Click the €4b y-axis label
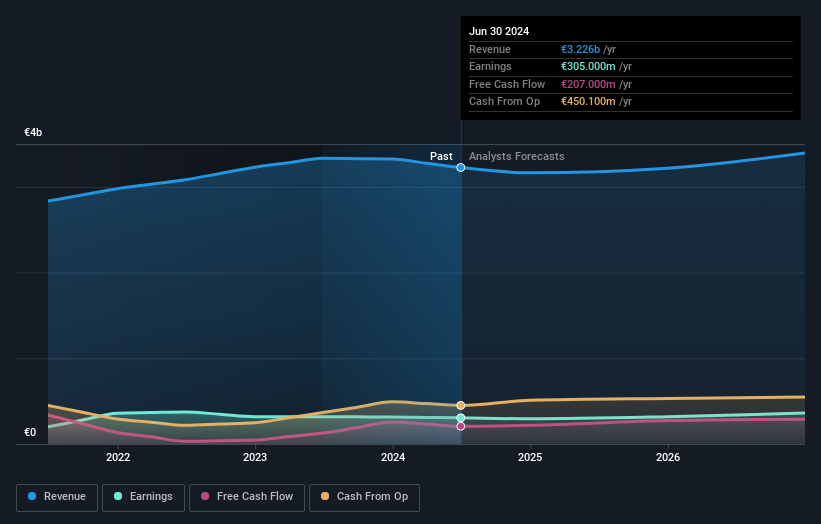 pyautogui.click(x=33, y=132)
